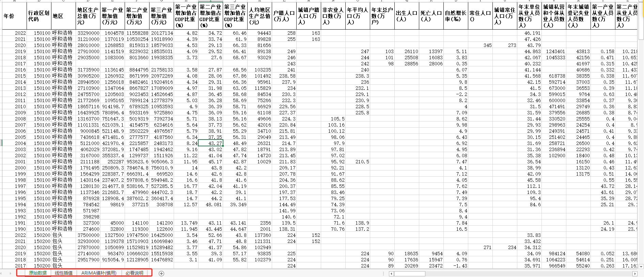Select the 地区 header cell
The image size is (644, 277).
[63, 16]
